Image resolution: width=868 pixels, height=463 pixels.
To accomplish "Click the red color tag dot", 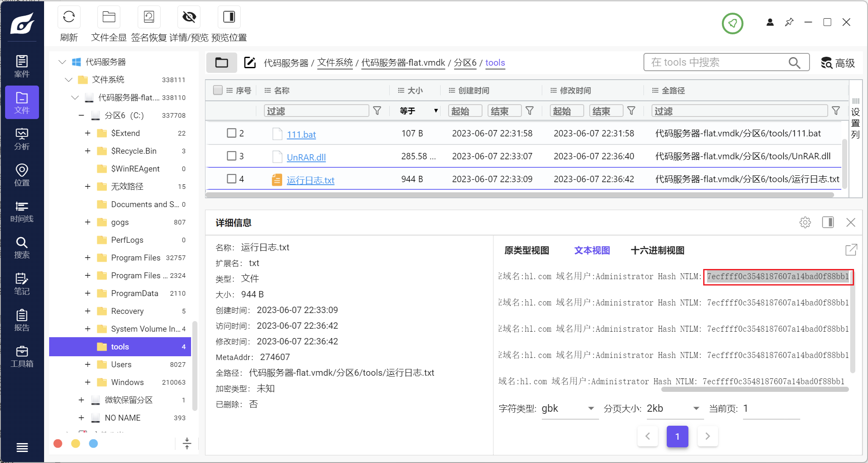I will (x=58, y=443).
